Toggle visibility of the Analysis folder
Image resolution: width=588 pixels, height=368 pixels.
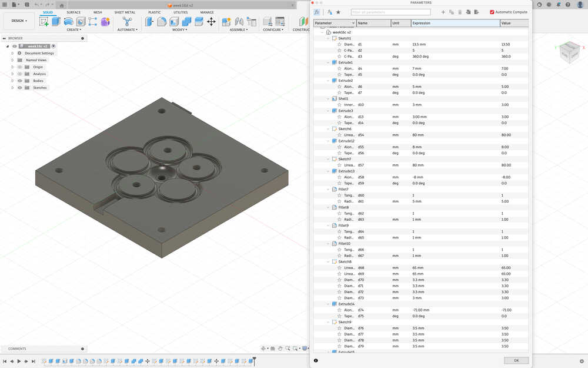(20, 74)
